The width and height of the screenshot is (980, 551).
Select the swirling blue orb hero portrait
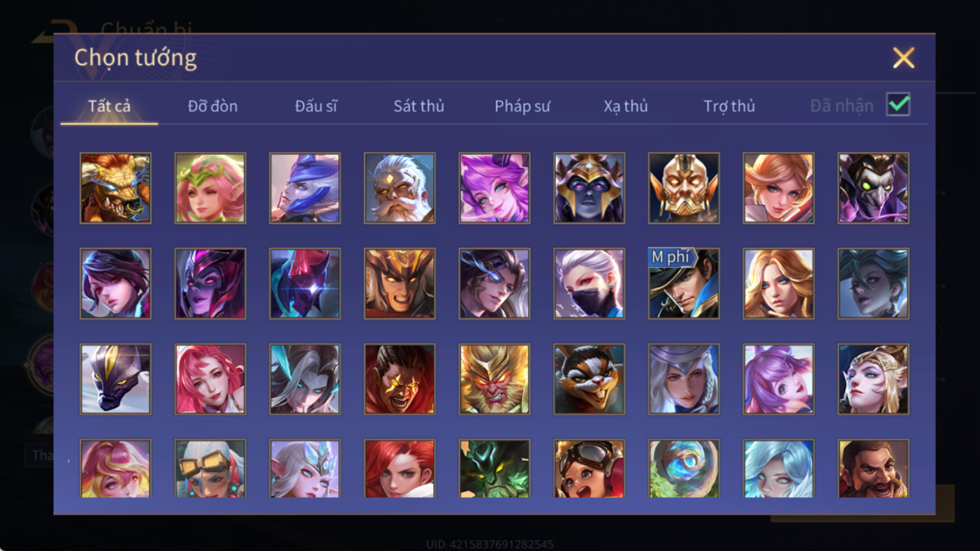click(x=684, y=468)
